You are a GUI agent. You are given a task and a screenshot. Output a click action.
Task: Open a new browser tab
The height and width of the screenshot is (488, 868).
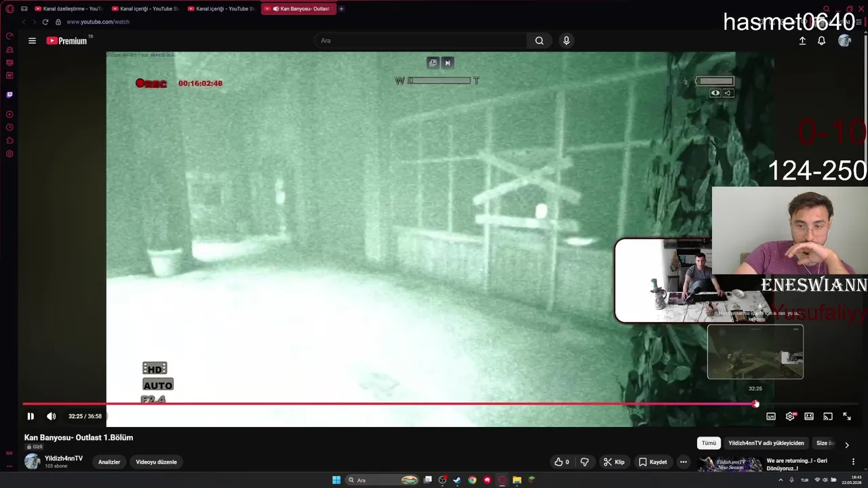pyautogui.click(x=341, y=9)
